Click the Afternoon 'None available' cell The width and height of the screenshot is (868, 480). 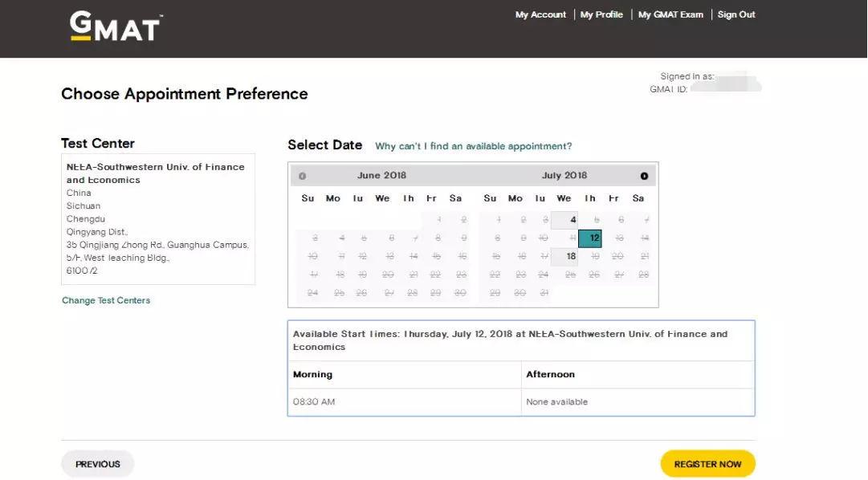[556, 401]
